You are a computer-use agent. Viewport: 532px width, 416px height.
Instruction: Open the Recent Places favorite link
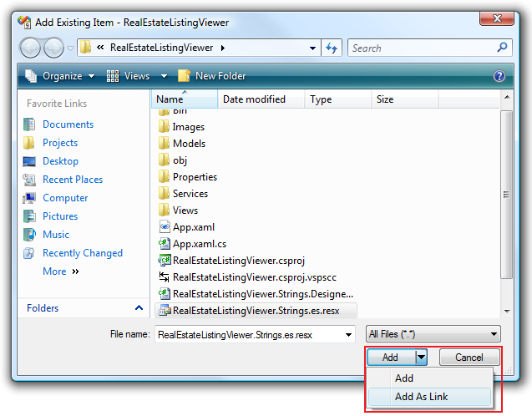73,180
